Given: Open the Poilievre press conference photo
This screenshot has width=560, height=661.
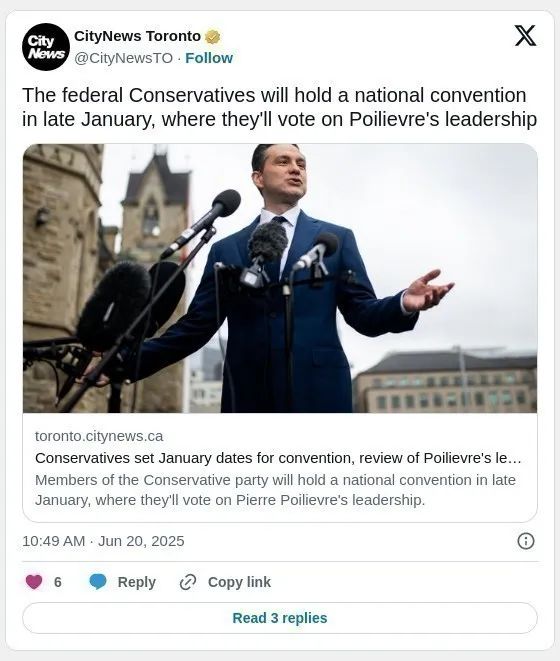Looking at the screenshot, I should tap(280, 278).
